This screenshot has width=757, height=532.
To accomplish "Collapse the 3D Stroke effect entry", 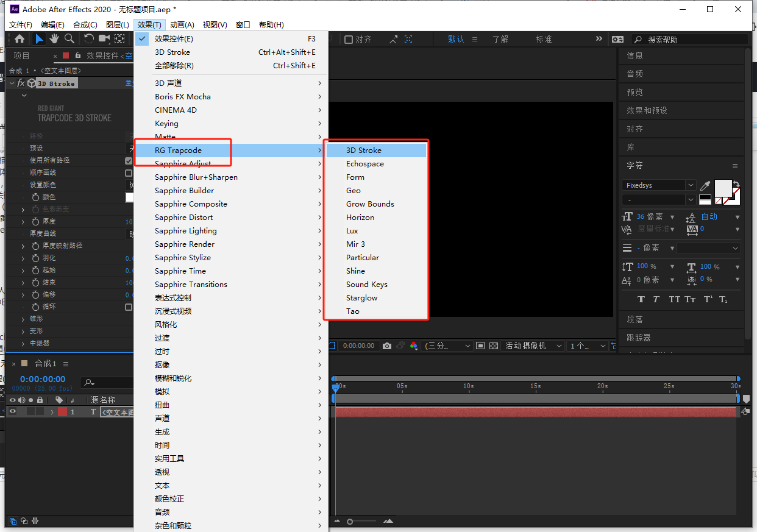I will 11,83.
